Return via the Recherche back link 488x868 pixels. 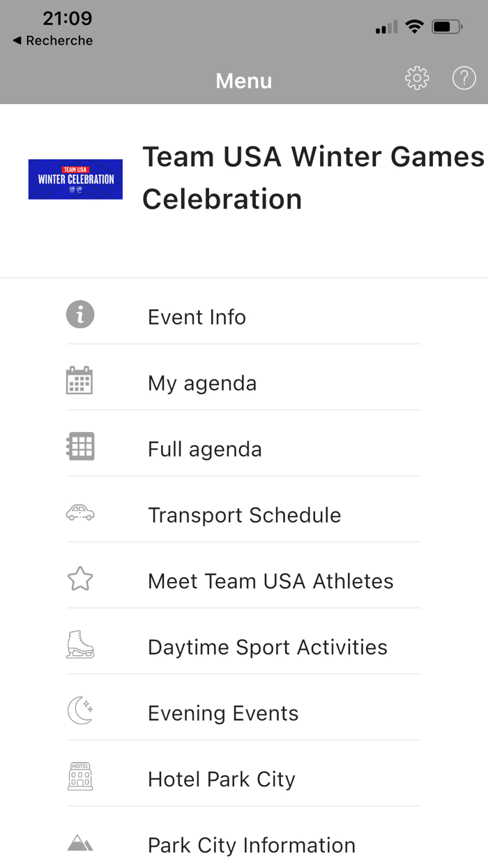coord(52,40)
